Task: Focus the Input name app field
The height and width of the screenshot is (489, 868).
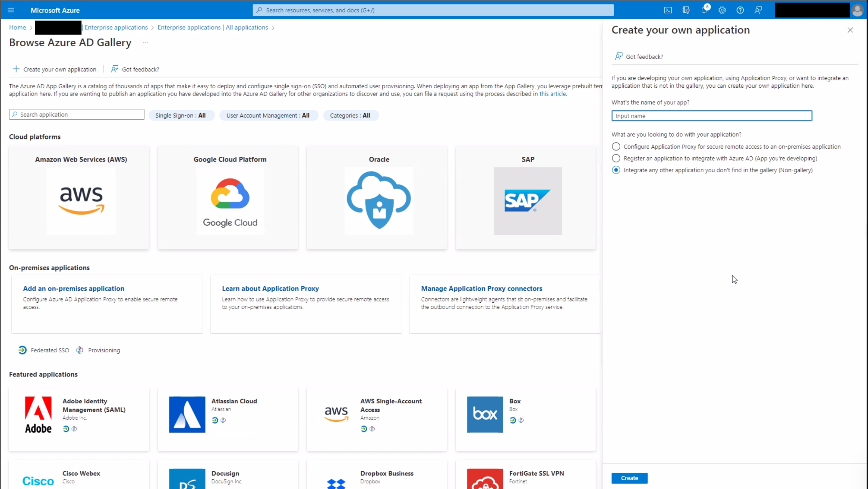Action: (712, 116)
